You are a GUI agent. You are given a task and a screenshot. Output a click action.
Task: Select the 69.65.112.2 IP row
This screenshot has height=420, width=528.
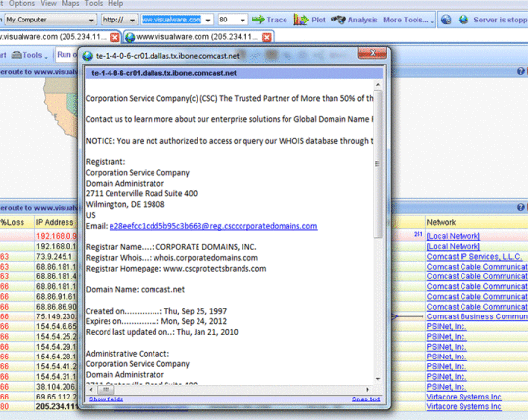57,397
